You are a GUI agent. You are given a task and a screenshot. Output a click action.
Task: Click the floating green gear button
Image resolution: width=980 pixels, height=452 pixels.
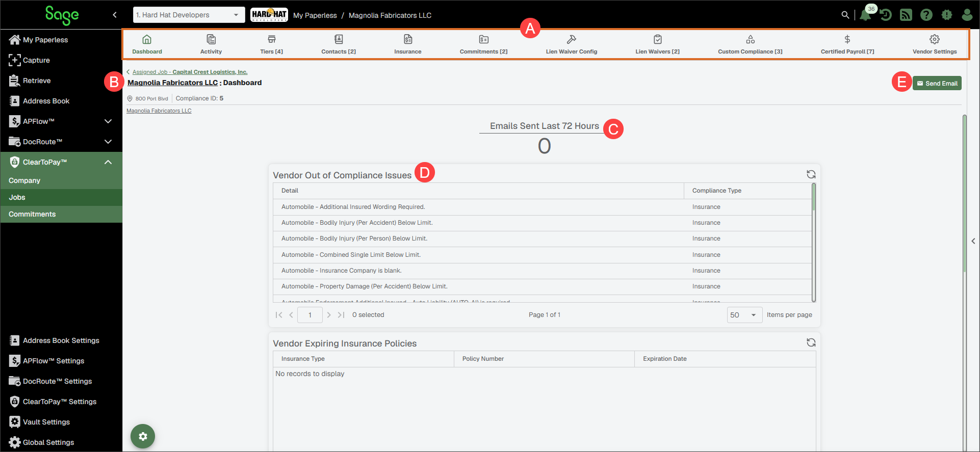tap(143, 436)
